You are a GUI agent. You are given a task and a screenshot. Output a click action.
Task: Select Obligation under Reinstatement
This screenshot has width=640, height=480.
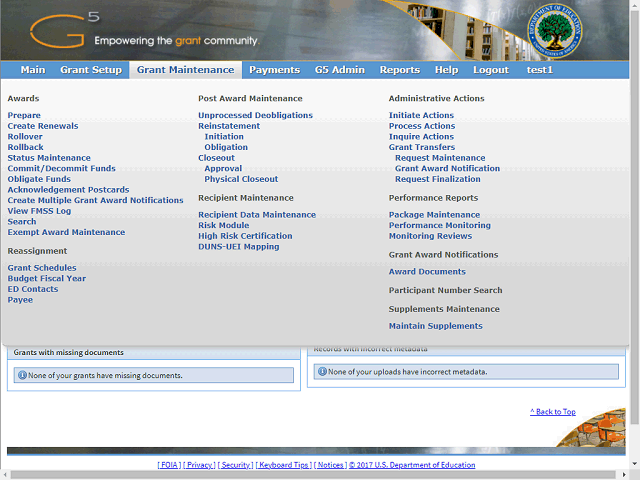click(x=226, y=147)
